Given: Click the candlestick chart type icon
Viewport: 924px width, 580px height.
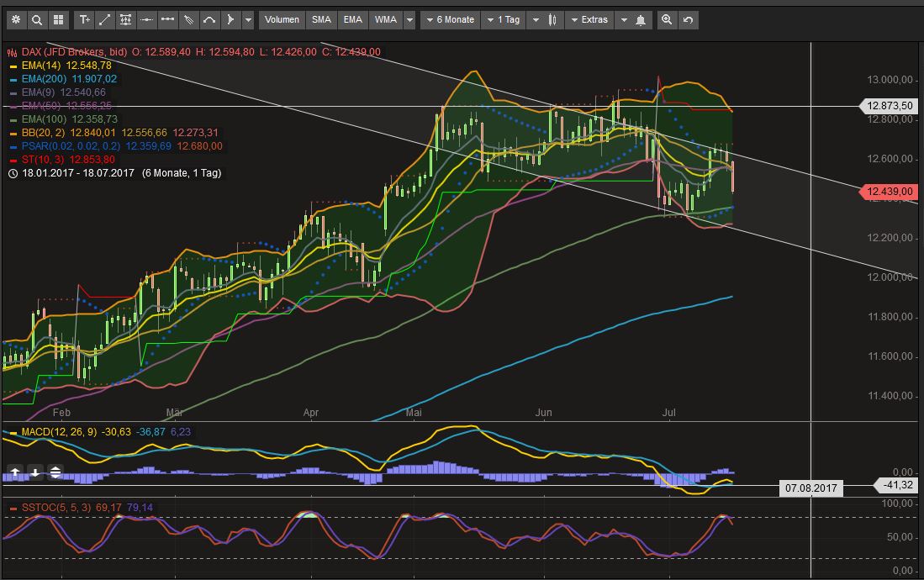Looking at the screenshot, I should click(x=552, y=19).
